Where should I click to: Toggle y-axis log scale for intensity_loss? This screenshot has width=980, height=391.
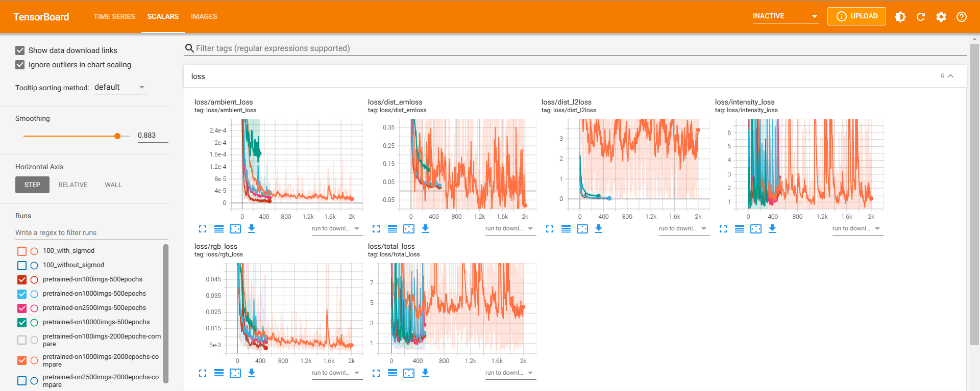740,229
